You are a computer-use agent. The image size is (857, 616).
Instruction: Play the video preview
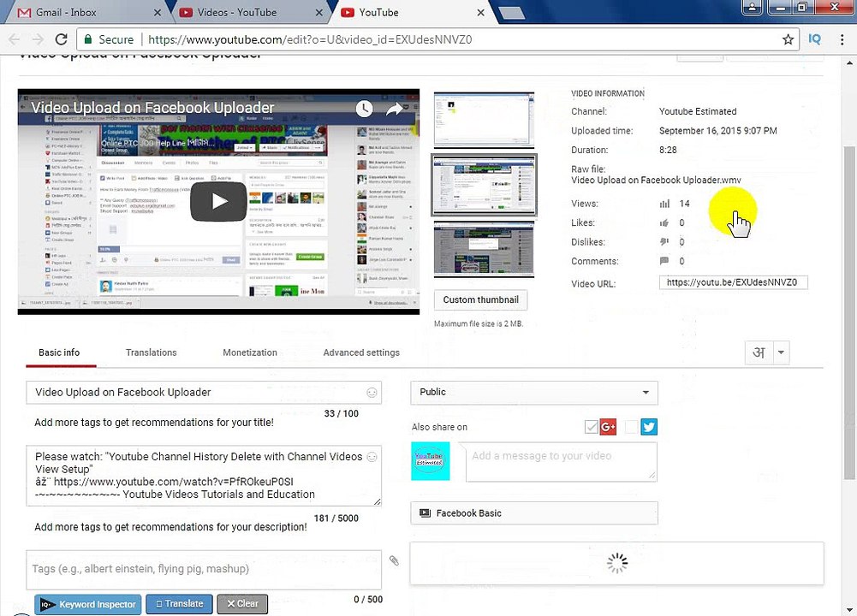pyautogui.click(x=218, y=202)
